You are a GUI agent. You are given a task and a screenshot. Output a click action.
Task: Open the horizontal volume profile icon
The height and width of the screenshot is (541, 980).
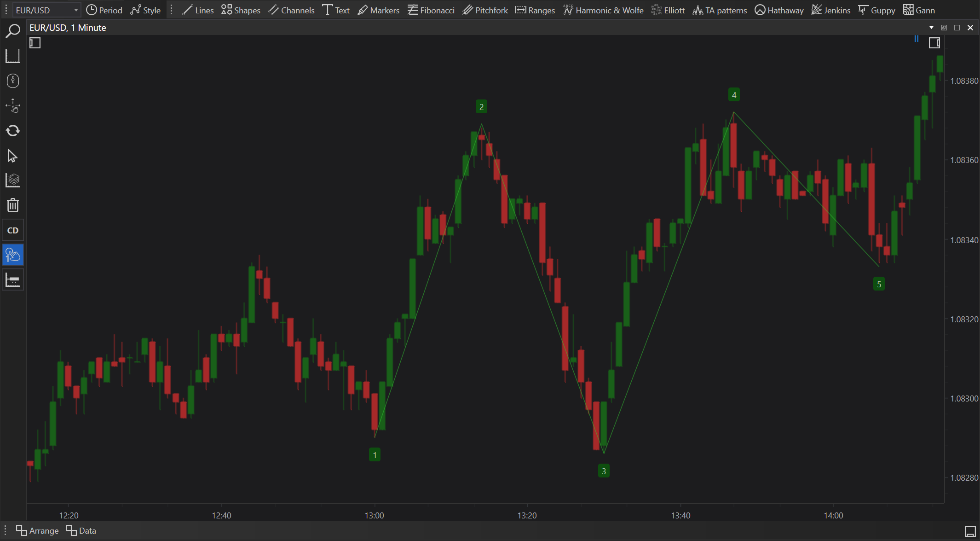coord(12,280)
